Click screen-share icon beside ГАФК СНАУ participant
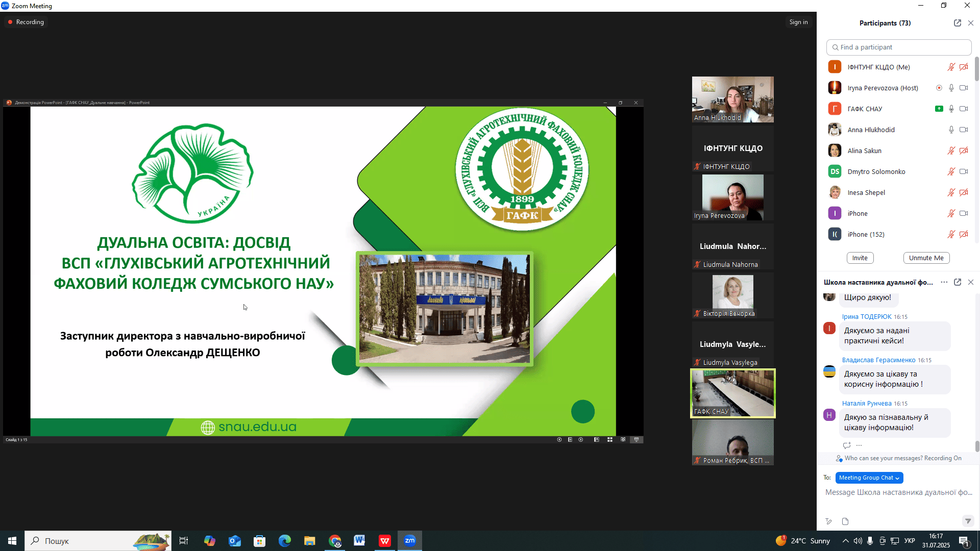 (939, 109)
